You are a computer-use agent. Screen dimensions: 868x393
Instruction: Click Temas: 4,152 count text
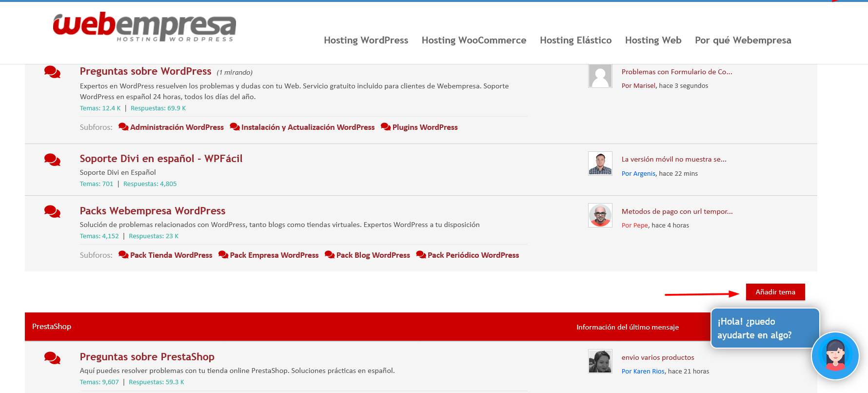click(99, 236)
